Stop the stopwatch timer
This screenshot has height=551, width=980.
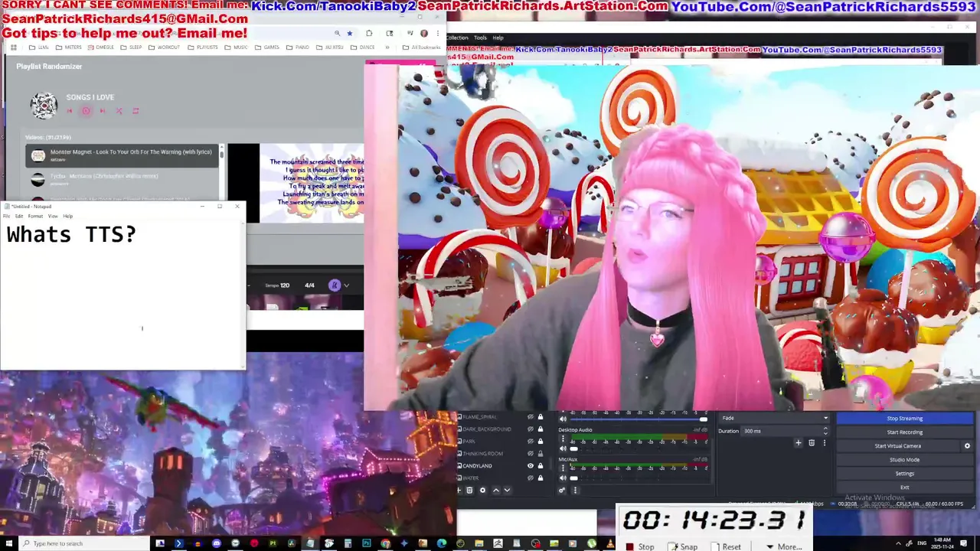(x=641, y=546)
